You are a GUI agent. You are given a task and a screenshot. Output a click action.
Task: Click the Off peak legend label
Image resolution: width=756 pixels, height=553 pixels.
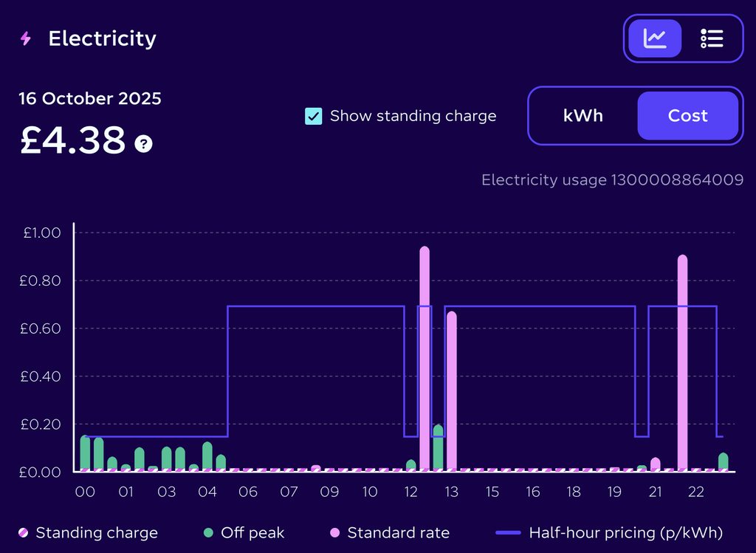[252, 533]
